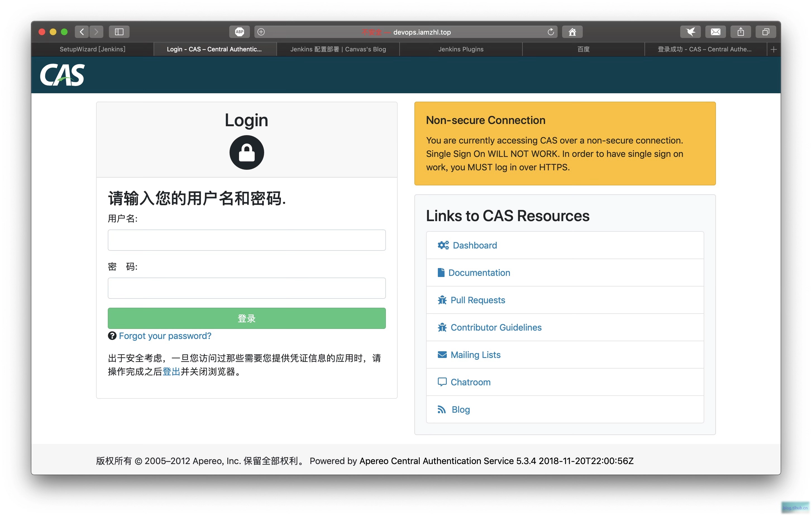The width and height of the screenshot is (812, 516).
Task: Go forward with the Safari forward arrow
Action: coord(96,32)
